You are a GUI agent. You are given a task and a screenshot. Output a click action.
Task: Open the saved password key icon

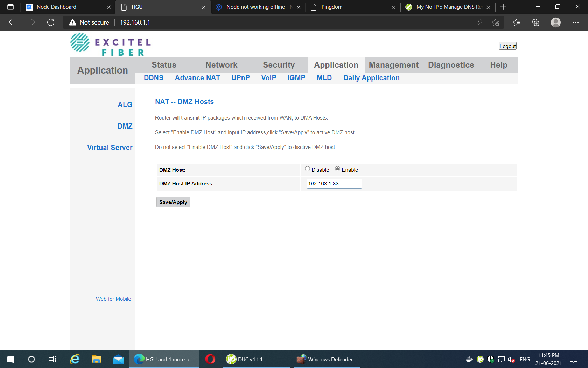(479, 22)
